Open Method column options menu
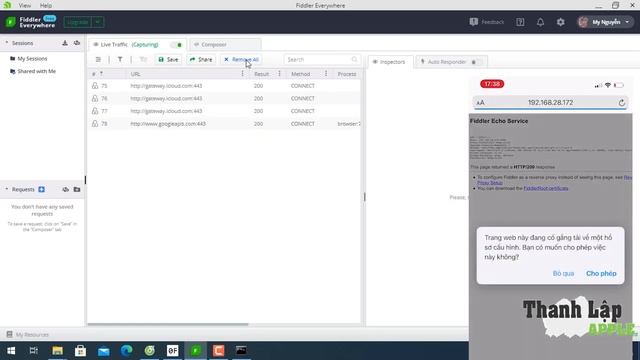This screenshot has width=640, height=360. coord(326,74)
